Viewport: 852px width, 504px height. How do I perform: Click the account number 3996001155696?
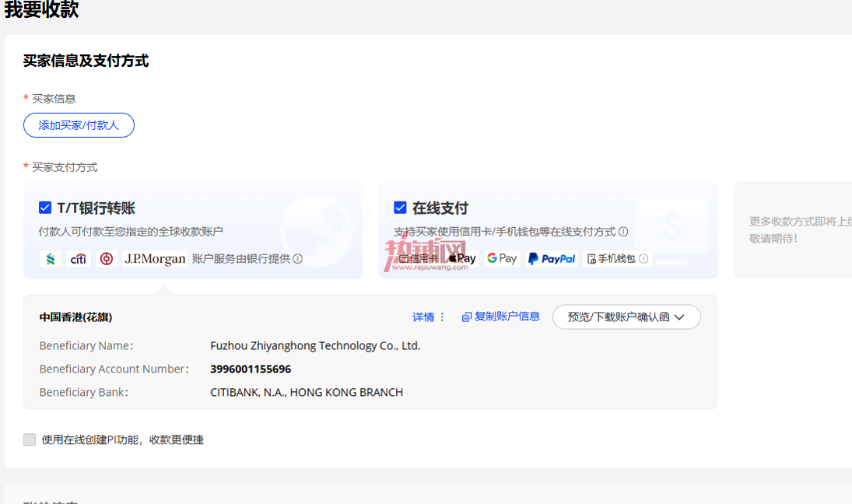click(251, 369)
